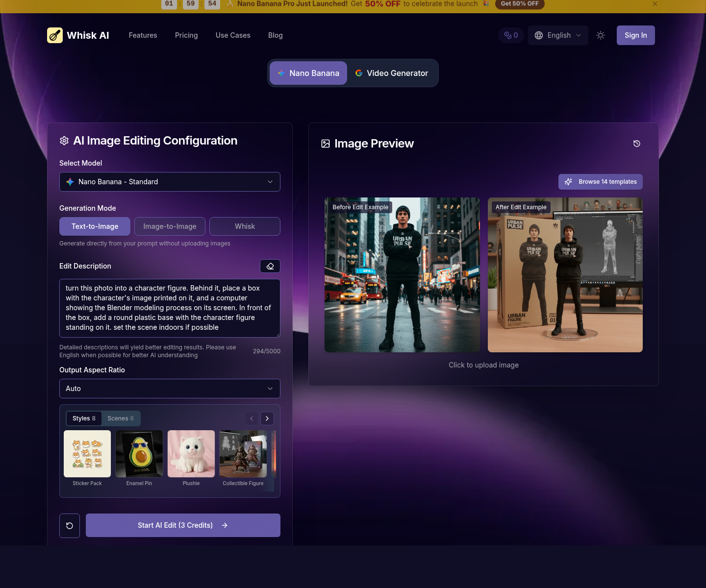Select Text-to-Image generation mode

[x=95, y=226]
